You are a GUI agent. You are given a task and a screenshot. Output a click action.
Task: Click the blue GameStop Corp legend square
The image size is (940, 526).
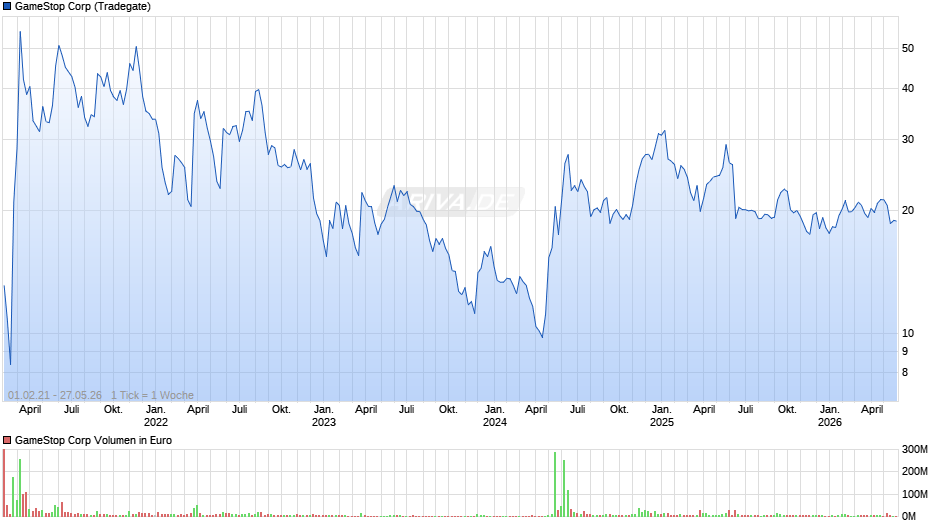[7, 7]
